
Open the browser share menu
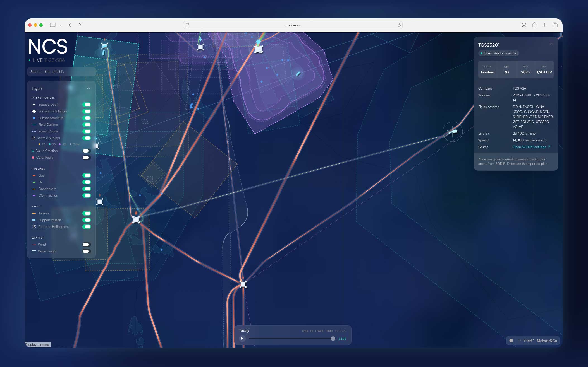click(x=534, y=25)
